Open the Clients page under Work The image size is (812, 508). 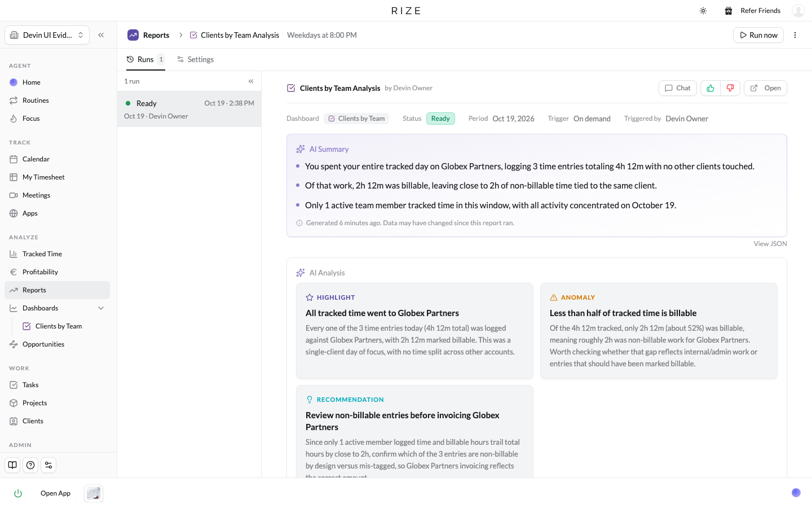[x=57, y=421]
